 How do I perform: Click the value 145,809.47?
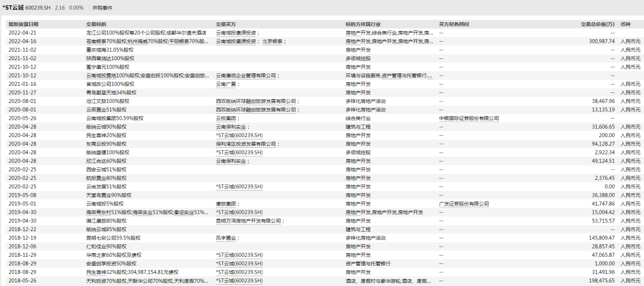tap(602, 238)
